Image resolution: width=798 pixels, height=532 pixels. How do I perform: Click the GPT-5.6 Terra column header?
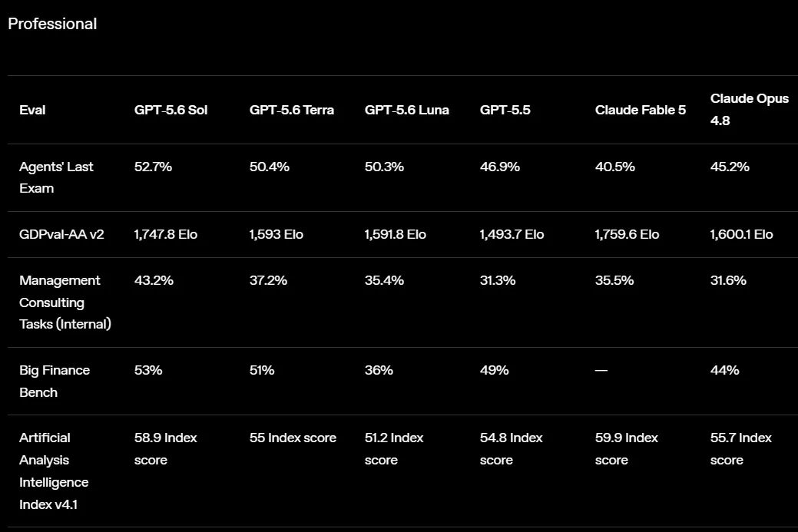[292, 110]
